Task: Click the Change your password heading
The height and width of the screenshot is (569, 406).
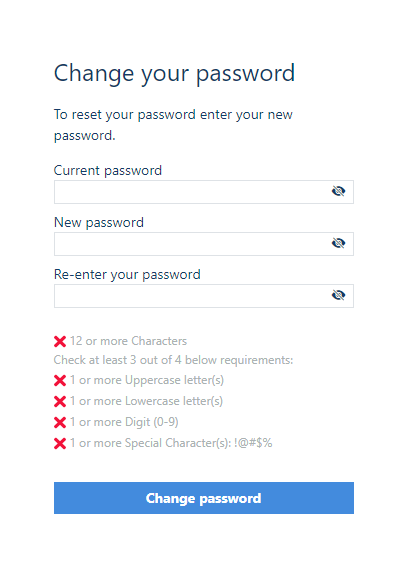Action: point(174,74)
